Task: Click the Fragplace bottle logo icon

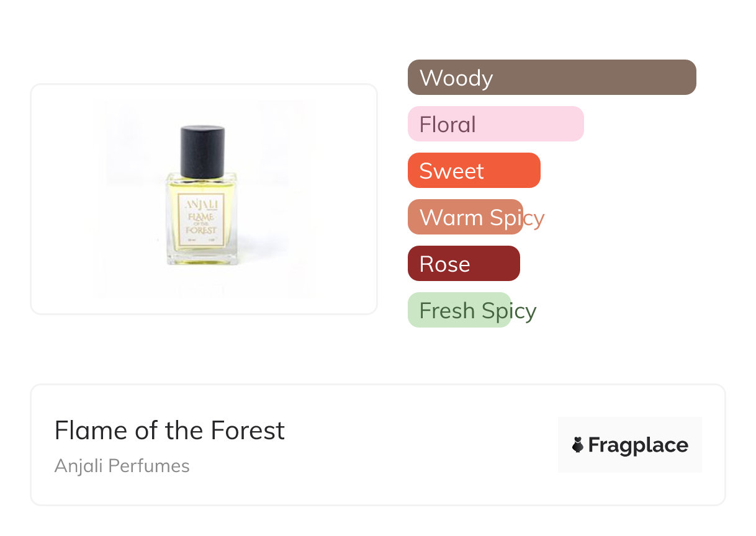Action: pos(578,445)
